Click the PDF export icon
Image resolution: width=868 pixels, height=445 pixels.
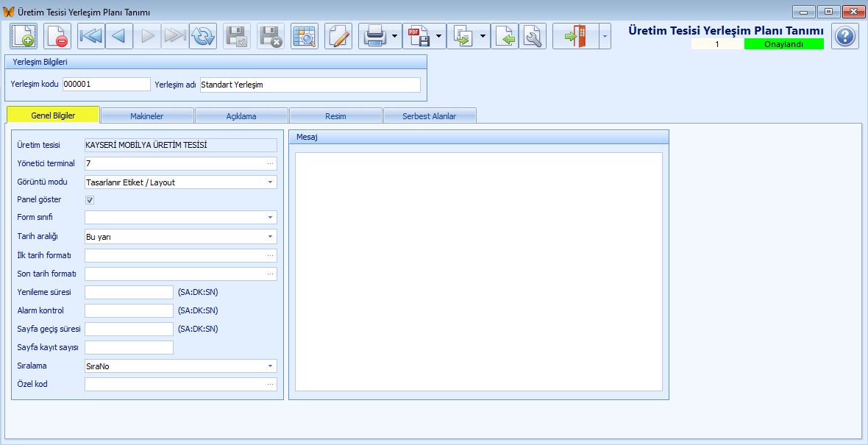pyautogui.click(x=419, y=37)
